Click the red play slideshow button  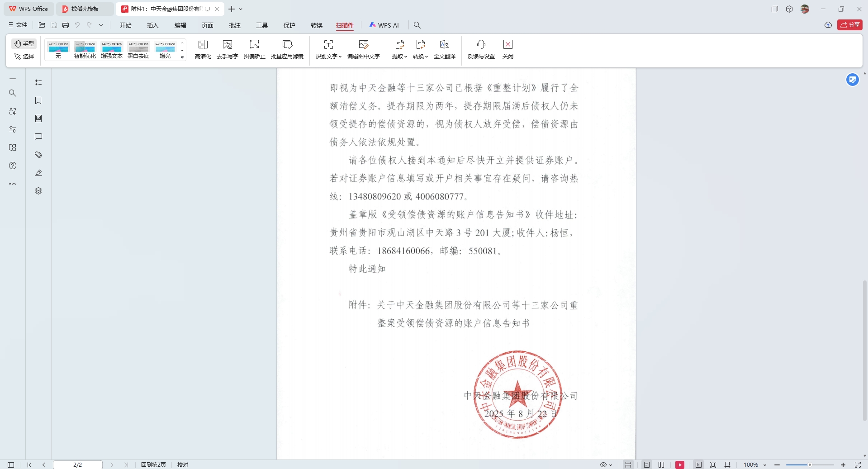(x=680, y=464)
